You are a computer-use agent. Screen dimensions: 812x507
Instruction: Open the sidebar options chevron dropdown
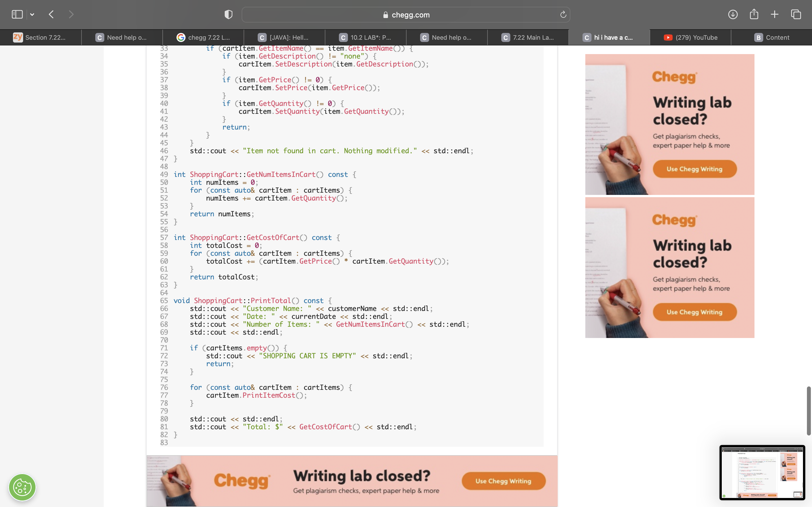click(x=32, y=14)
